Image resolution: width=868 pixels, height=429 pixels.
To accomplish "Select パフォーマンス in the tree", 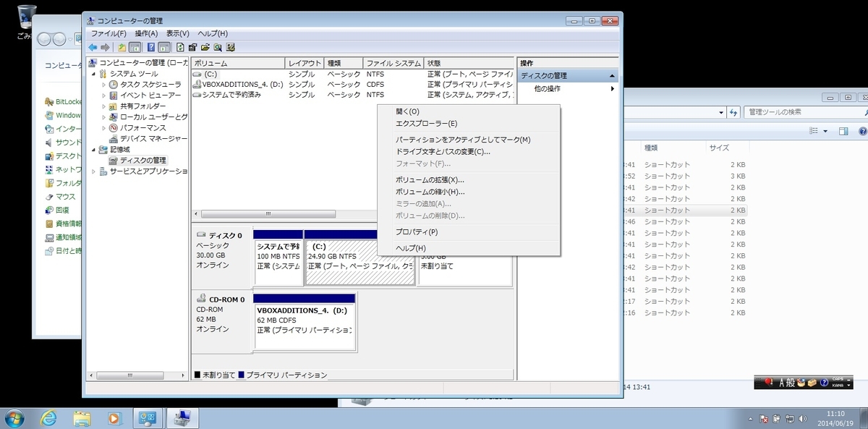I will pos(143,128).
